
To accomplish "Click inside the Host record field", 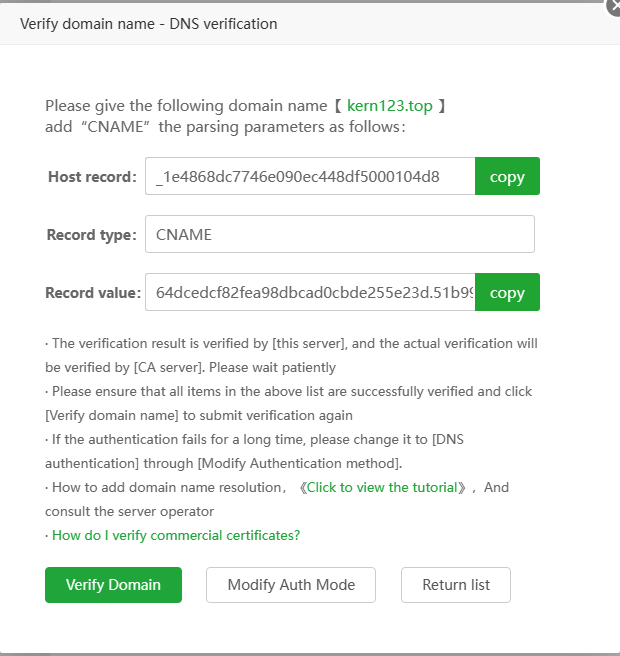I will coord(309,176).
